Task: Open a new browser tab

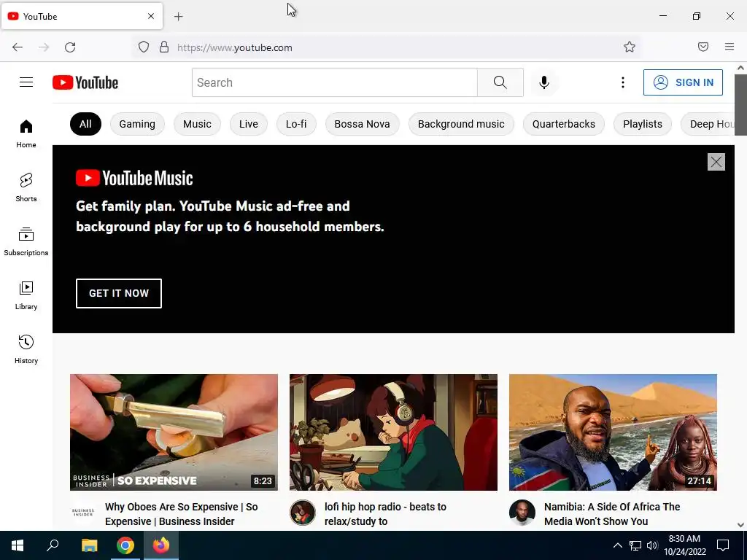Action: (179, 17)
